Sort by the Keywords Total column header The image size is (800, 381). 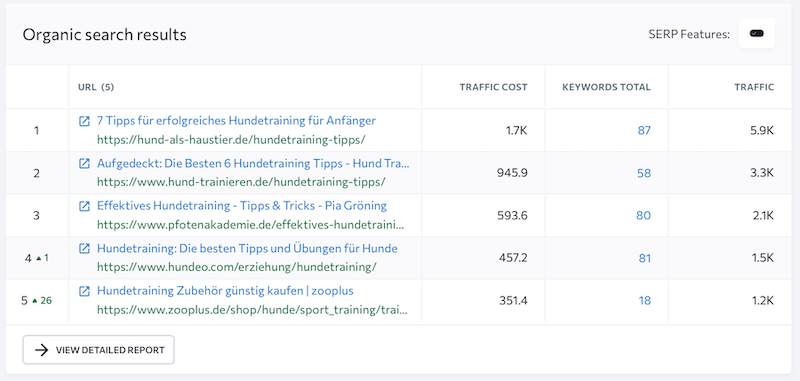606,87
